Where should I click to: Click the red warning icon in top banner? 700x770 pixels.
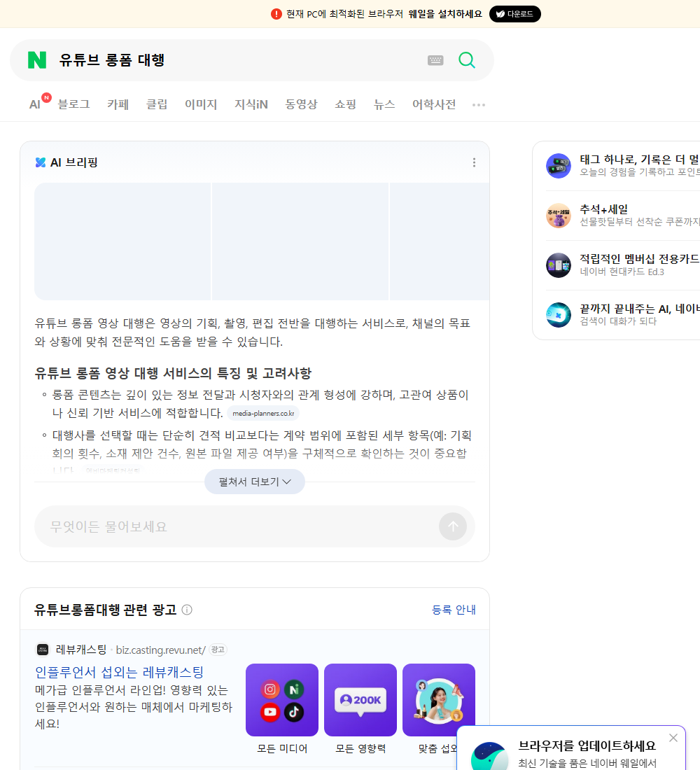tap(276, 14)
